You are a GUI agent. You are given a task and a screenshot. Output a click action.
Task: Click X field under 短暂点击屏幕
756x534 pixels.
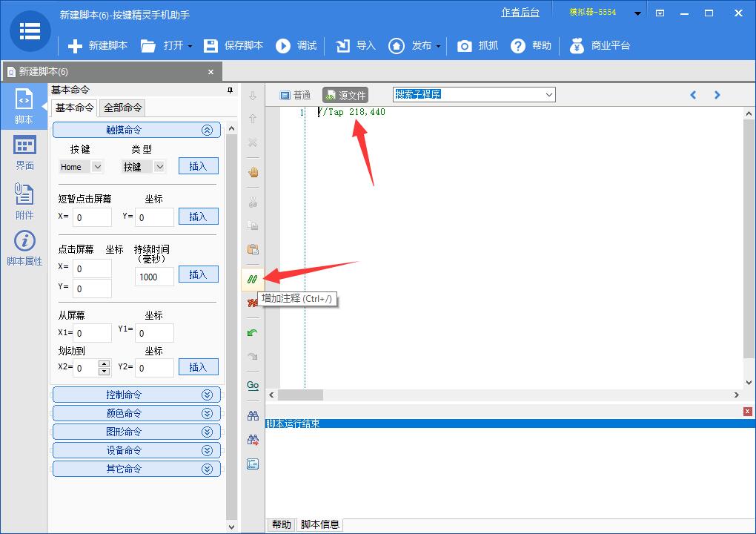pos(92,217)
